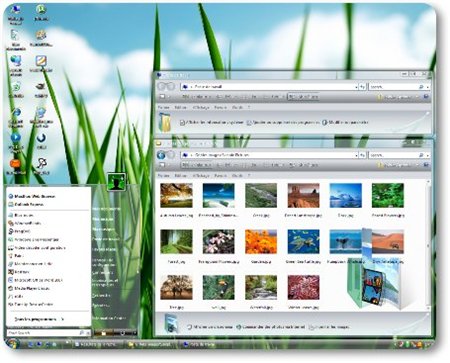The height and width of the screenshot is (363, 450).
Task: Click the first task link in the upper window
Action: [x=212, y=123]
